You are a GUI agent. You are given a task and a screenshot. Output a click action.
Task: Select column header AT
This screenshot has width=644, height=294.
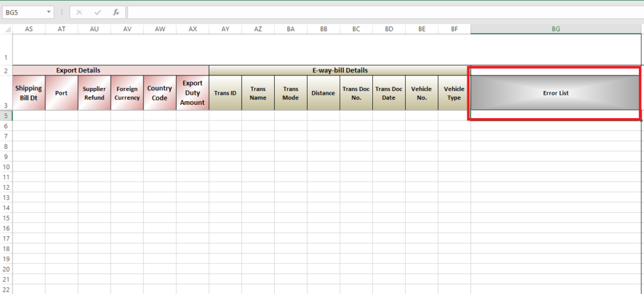(x=62, y=29)
